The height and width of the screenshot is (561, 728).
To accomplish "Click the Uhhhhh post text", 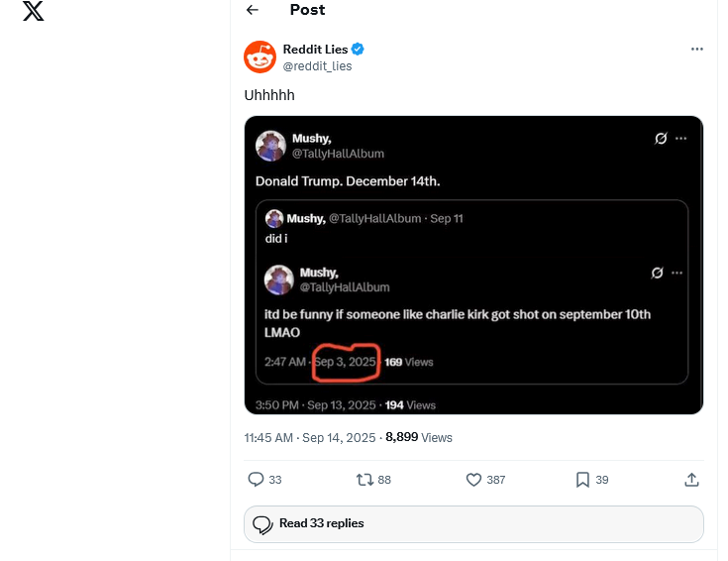I will 269,95.
